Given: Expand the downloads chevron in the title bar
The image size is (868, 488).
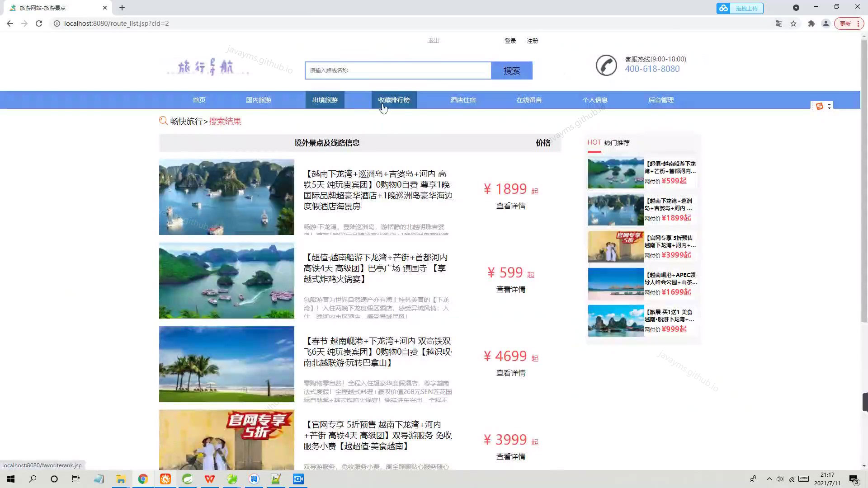Looking at the screenshot, I should [796, 8].
